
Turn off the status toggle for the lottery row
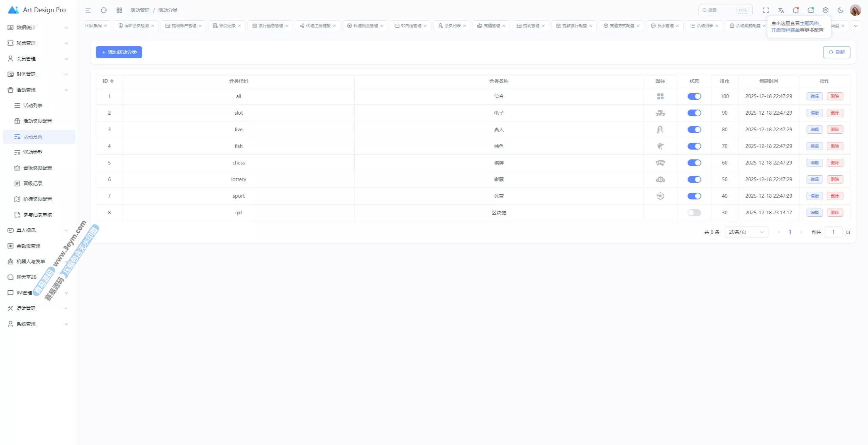pyautogui.click(x=694, y=179)
